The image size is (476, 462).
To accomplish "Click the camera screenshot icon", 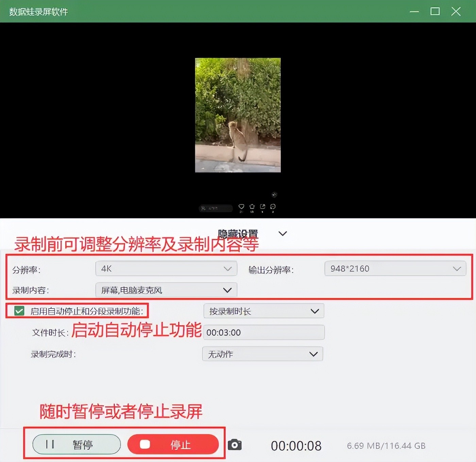I will click(235, 445).
